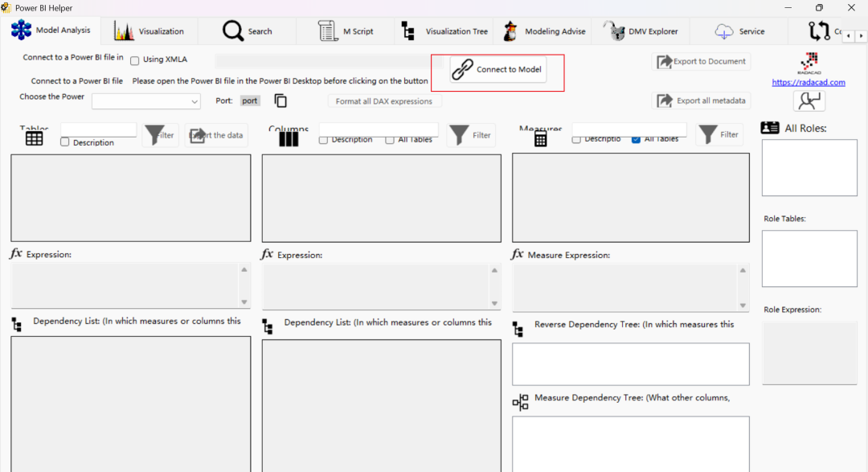Toggle the Tables Description checkbox
The width and height of the screenshot is (868, 472).
click(x=65, y=142)
